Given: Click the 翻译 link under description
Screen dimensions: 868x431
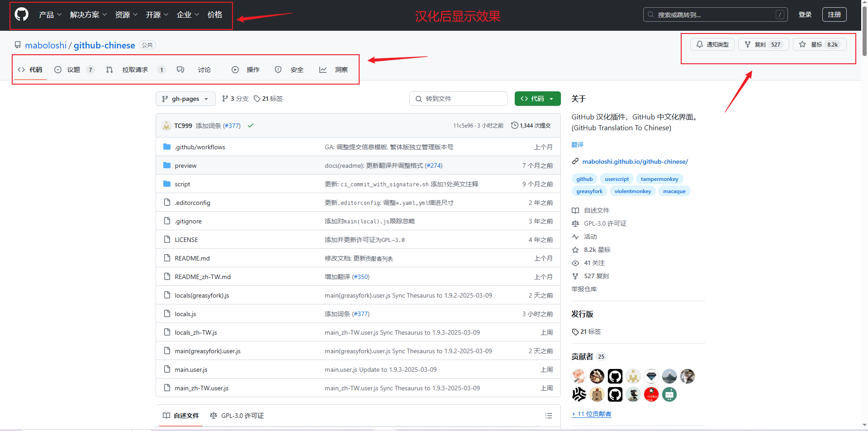Looking at the screenshot, I should (578, 145).
